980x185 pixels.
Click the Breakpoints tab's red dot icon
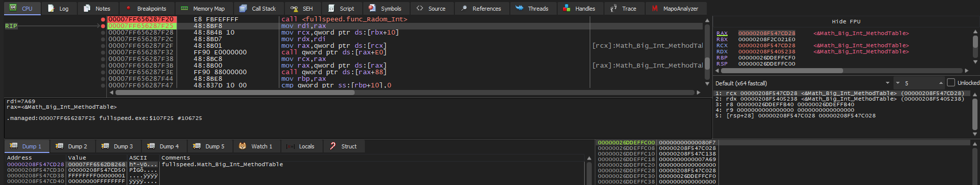coord(128,8)
